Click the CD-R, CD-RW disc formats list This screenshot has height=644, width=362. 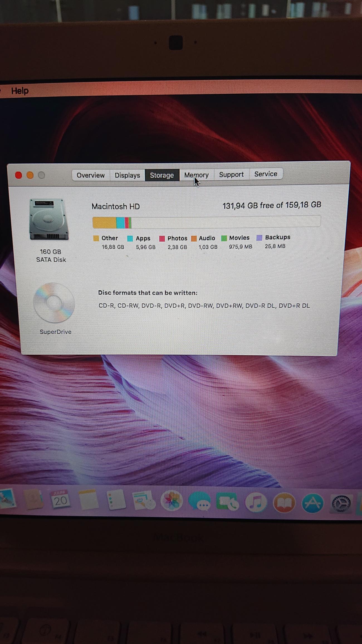tap(204, 305)
